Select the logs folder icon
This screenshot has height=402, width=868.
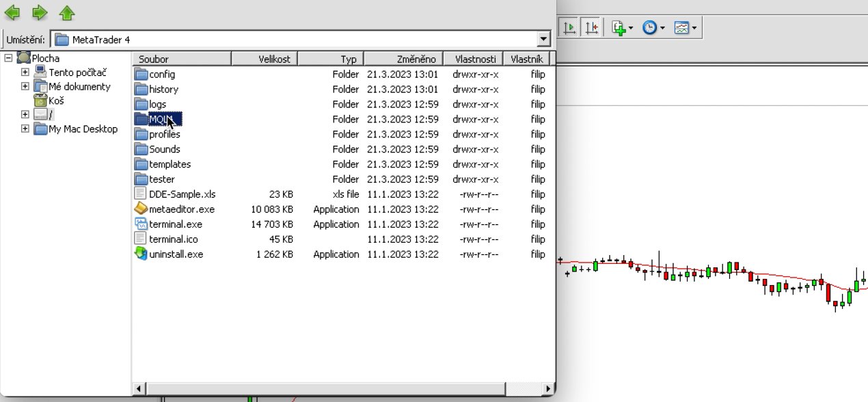141,104
